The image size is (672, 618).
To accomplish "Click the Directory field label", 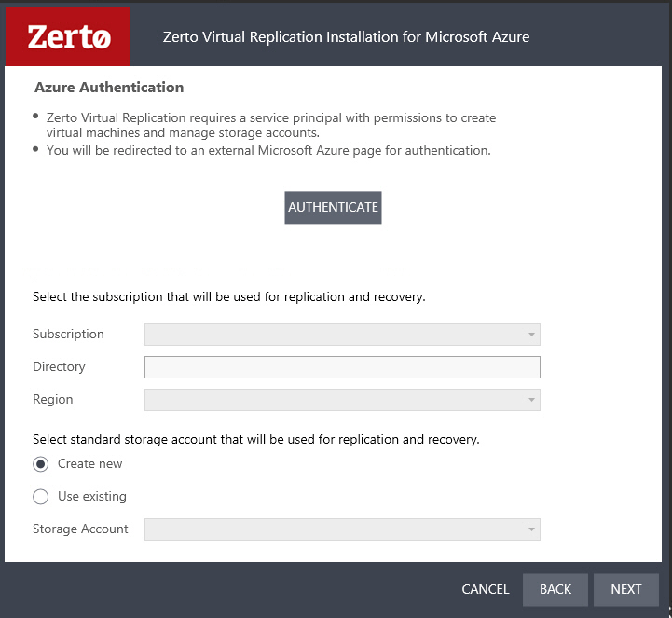I will point(59,366).
